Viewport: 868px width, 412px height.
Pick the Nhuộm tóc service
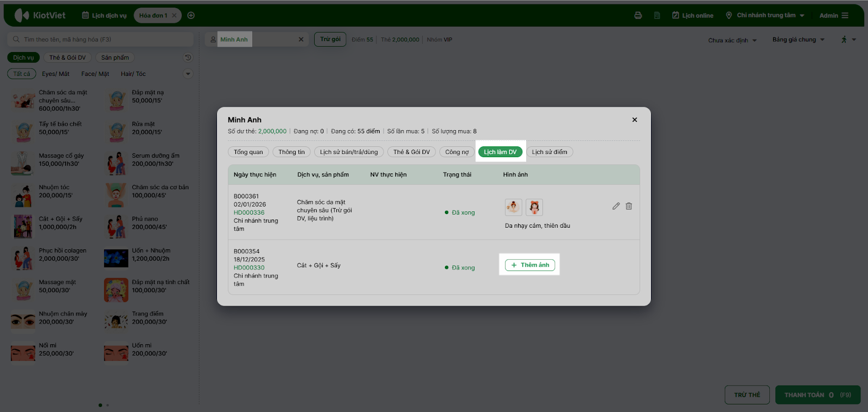point(52,195)
